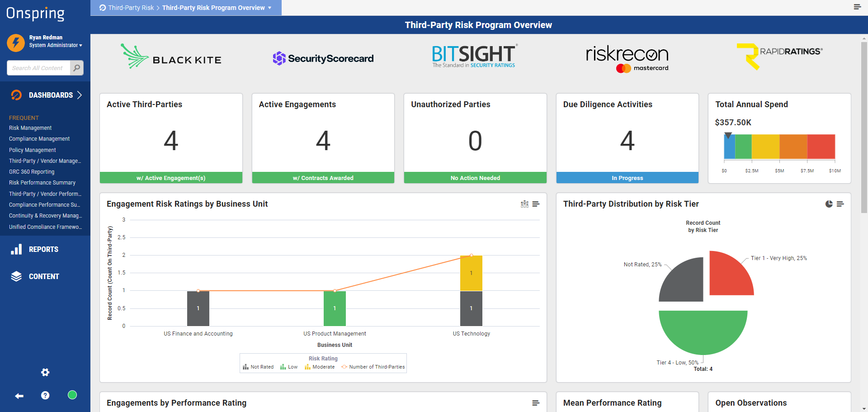The height and width of the screenshot is (412, 868).
Task: Collapse sidebar using the left arrow icon
Action: (x=19, y=396)
